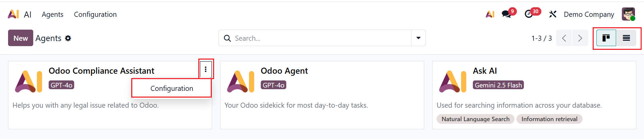Click the New button
The width and height of the screenshot is (644, 139).
point(20,38)
